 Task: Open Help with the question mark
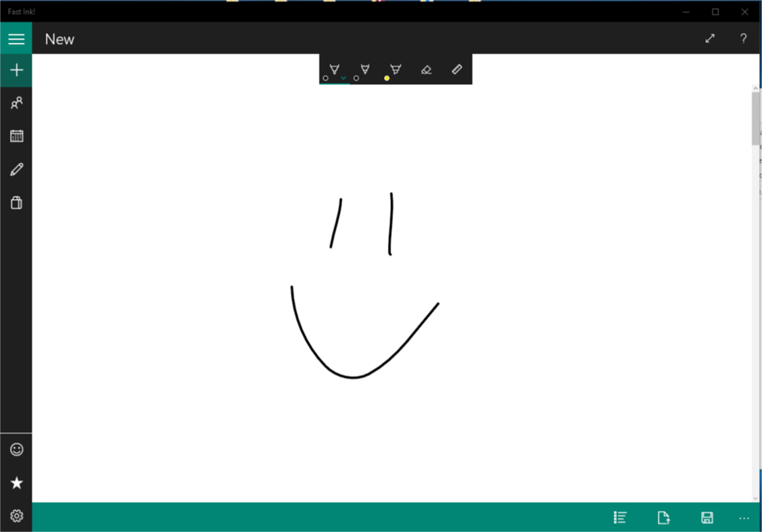pos(743,39)
